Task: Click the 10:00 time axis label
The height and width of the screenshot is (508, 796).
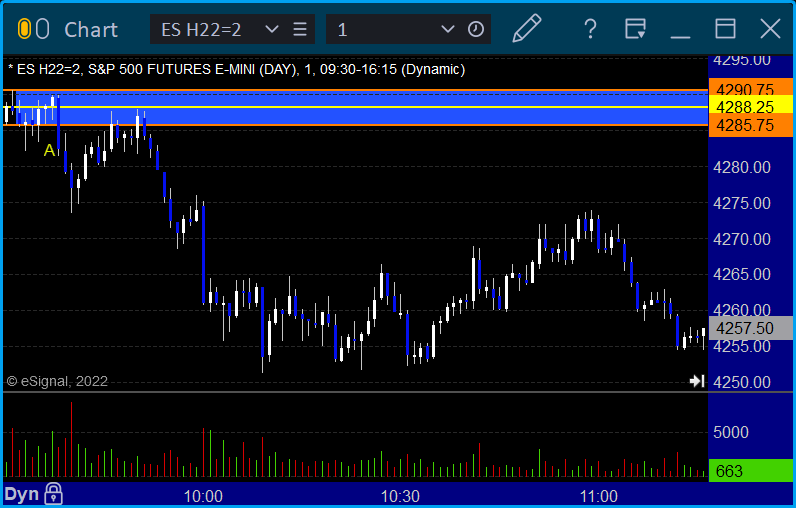Action: click(x=203, y=496)
